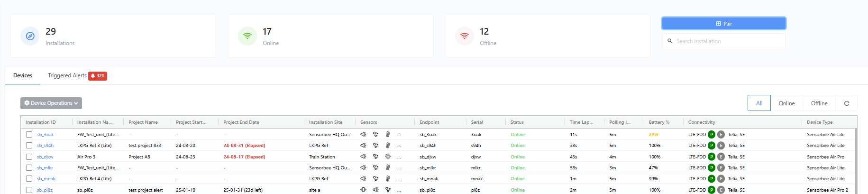Screen dimensions: 868x194
Task: Select the checkbox for installation sb_djxw
Action: [29, 157]
